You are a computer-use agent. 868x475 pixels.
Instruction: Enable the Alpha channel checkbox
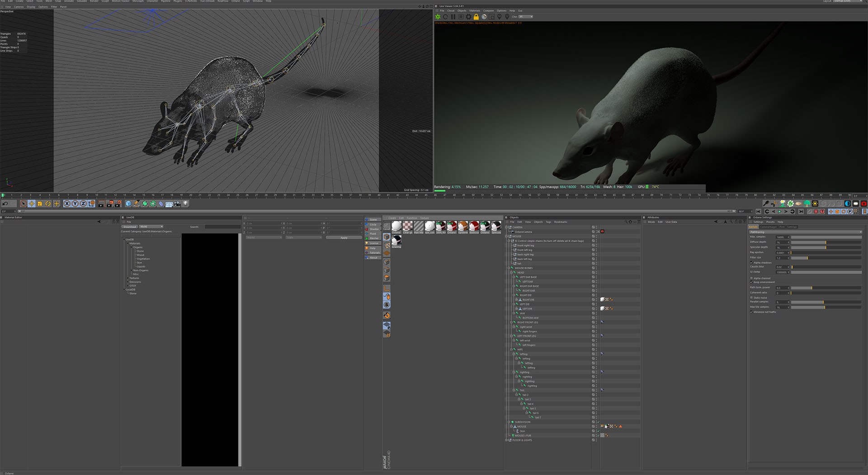[x=751, y=278]
